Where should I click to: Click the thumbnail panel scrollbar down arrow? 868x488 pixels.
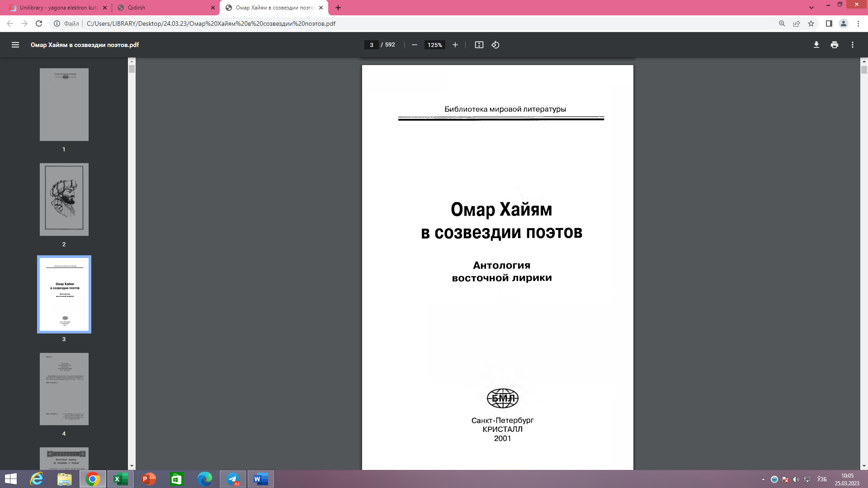[x=132, y=466]
